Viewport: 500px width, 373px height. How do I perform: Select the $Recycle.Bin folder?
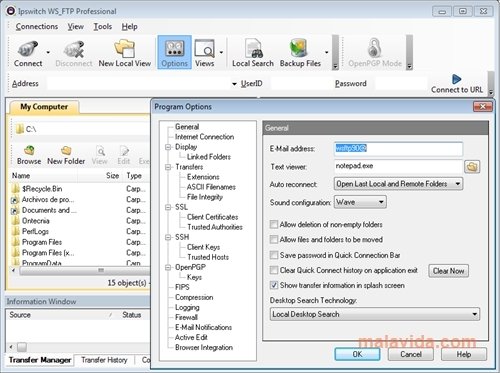pyautogui.click(x=42, y=189)
